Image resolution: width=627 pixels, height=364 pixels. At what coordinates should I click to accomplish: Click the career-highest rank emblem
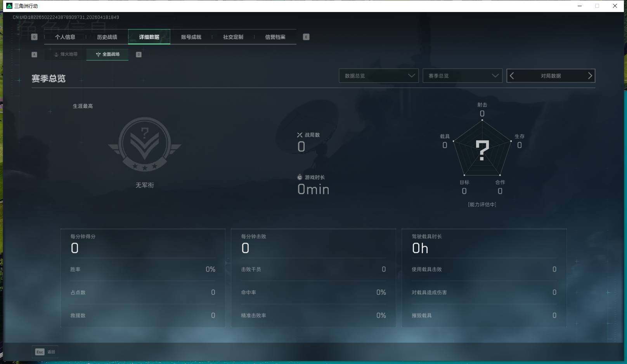(145, 144)
